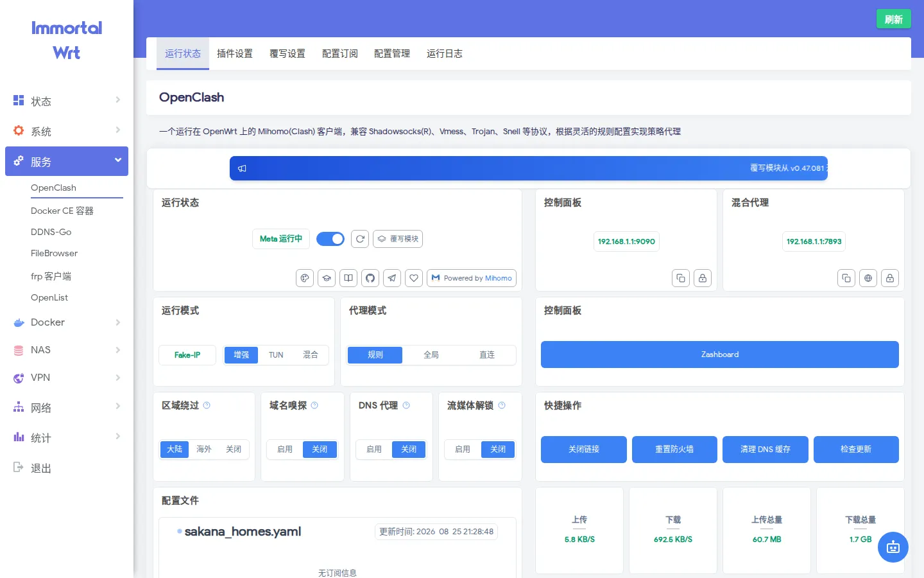
Task: Collapse the 服务 sidebar menu
Action: coord(67,161)
